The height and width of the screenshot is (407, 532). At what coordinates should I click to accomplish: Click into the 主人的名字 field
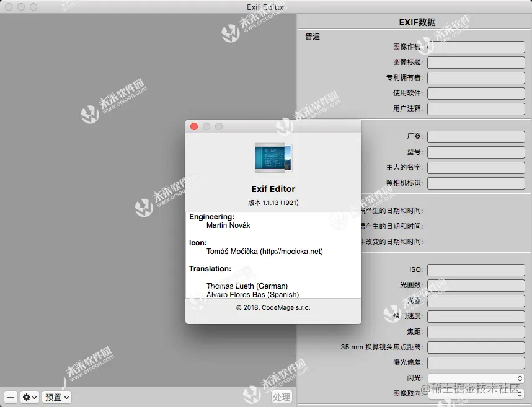coord(476,168)
